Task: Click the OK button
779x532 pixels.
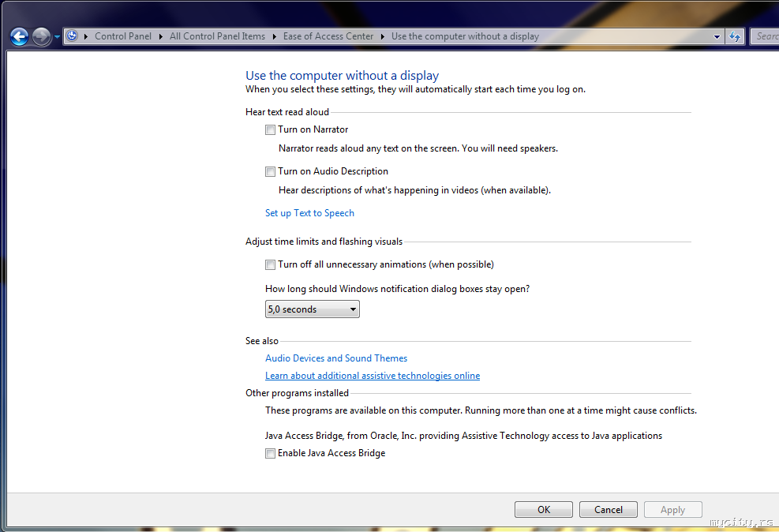Action: pyautogui.click(x=544, y=510)
